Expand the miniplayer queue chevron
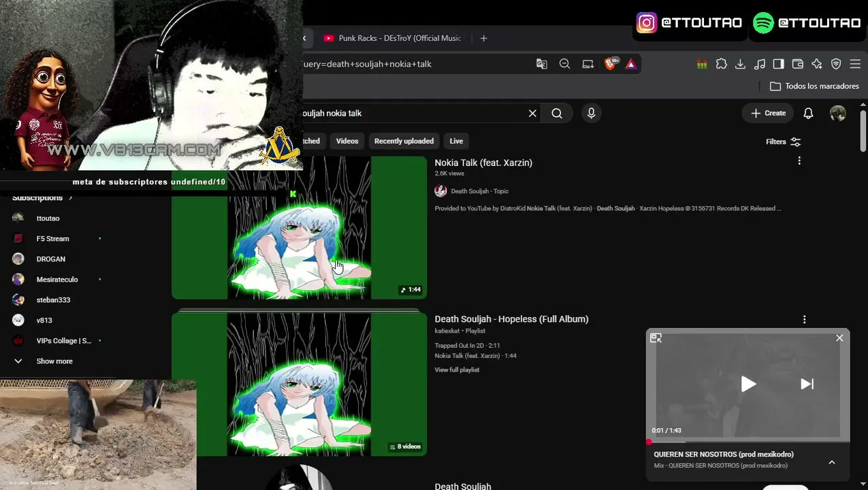This screenshot has height=490, width=868. coord(831,462)
